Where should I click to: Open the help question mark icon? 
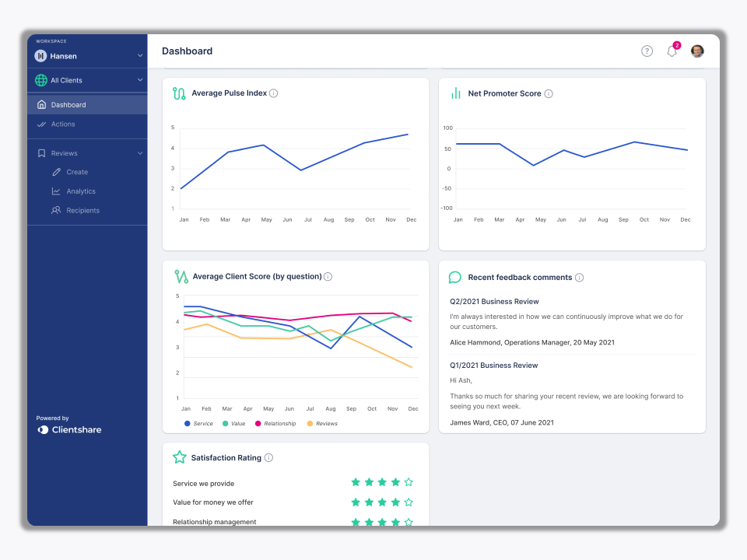coord(647,51)
